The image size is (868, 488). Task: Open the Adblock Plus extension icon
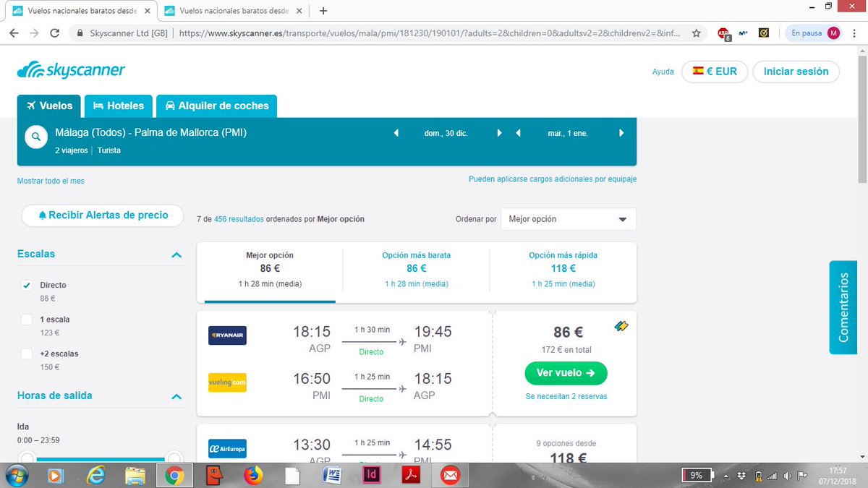(x=723, y=33)
